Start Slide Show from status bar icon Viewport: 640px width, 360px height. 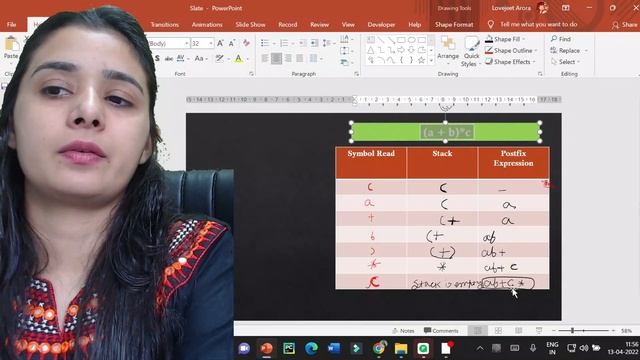point(539,331)
